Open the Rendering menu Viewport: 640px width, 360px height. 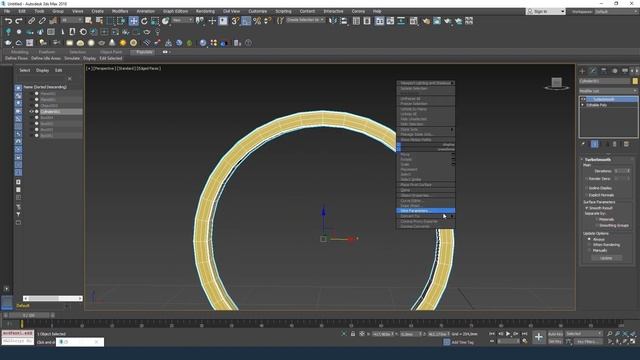point(205,11)
